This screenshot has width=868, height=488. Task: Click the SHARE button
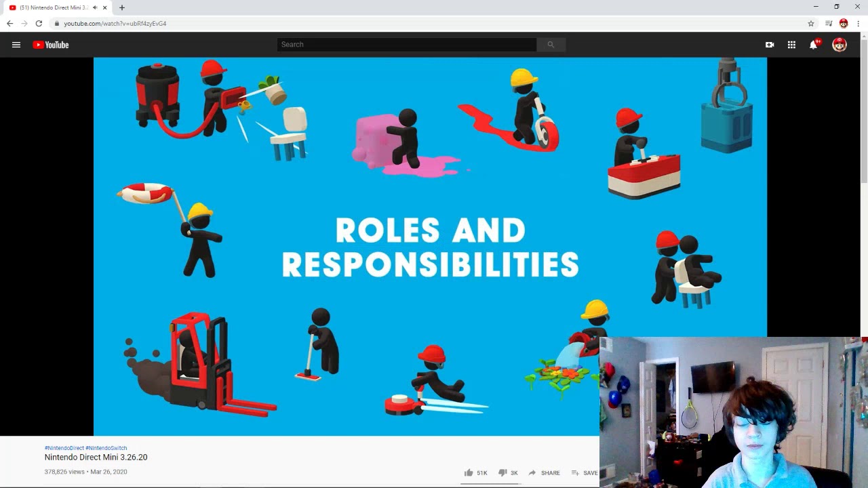point(545,473)
